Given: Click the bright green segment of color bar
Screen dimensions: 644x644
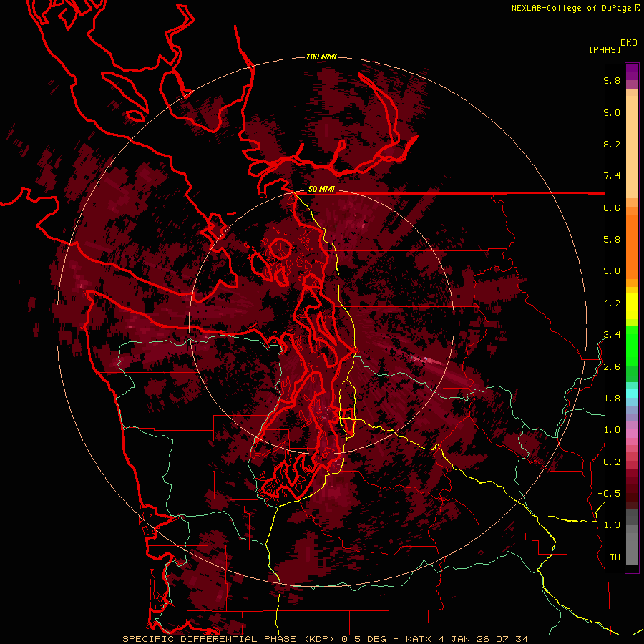Looking at the screenshot, I should (x=632, y=345).
